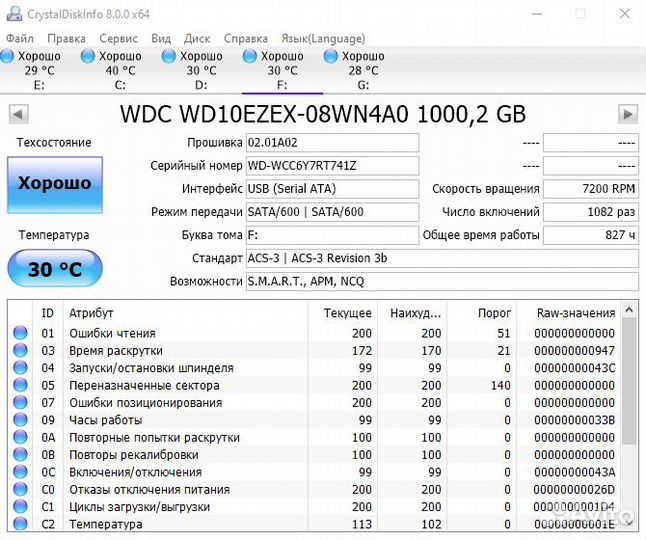Click status orb for Температура attribute row
Viewport: 646px width, 540px height.
pos(20,524)
